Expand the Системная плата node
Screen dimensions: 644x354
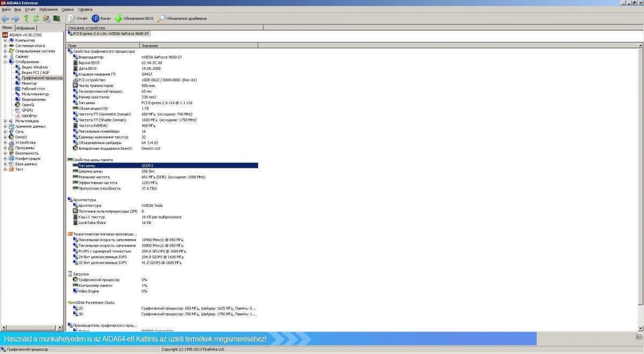tap(5, 46)
